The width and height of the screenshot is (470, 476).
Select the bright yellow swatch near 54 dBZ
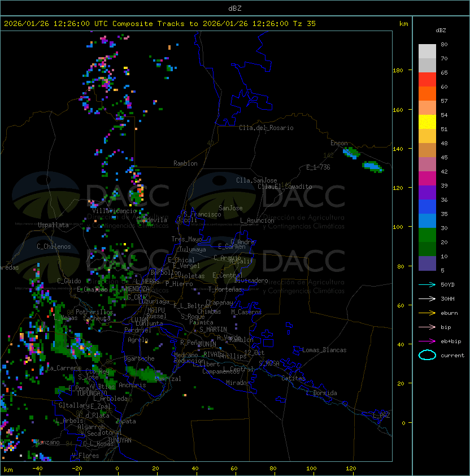427,122
